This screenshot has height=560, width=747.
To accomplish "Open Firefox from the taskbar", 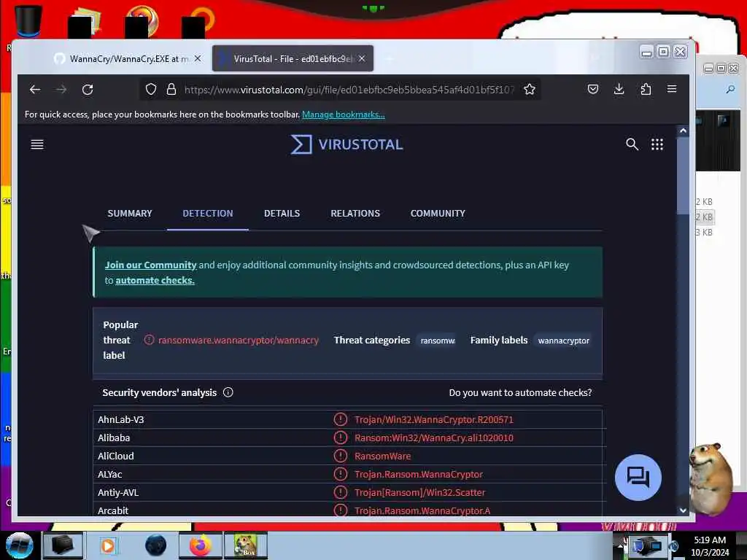I will tap(200, 545).
